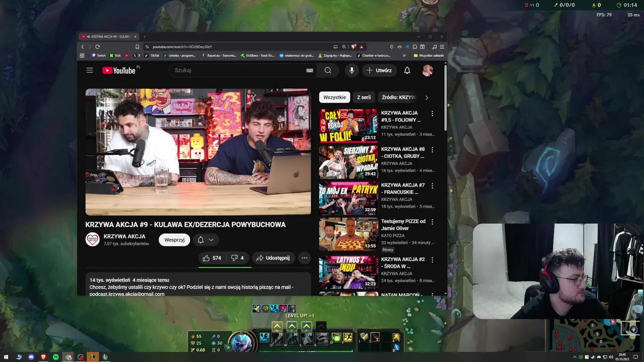Start voice search with the microphone icon

[352, 70]
